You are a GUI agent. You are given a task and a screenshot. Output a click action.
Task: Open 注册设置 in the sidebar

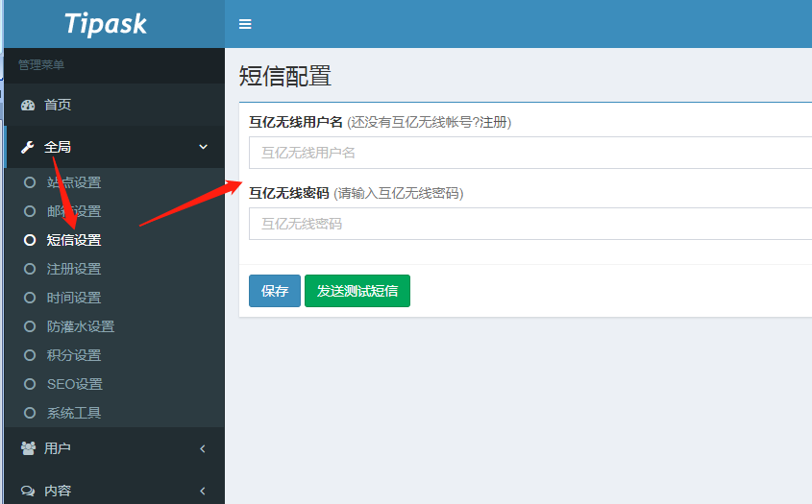pos(74,269)
